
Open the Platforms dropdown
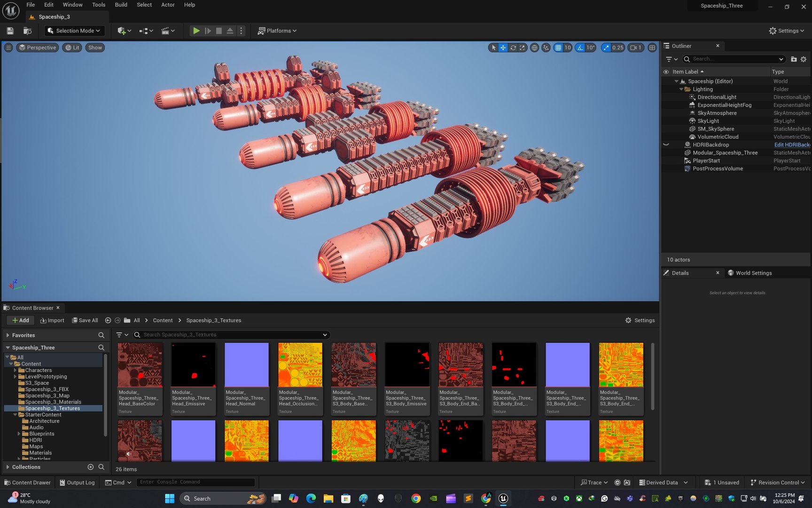tap(277, 31)
